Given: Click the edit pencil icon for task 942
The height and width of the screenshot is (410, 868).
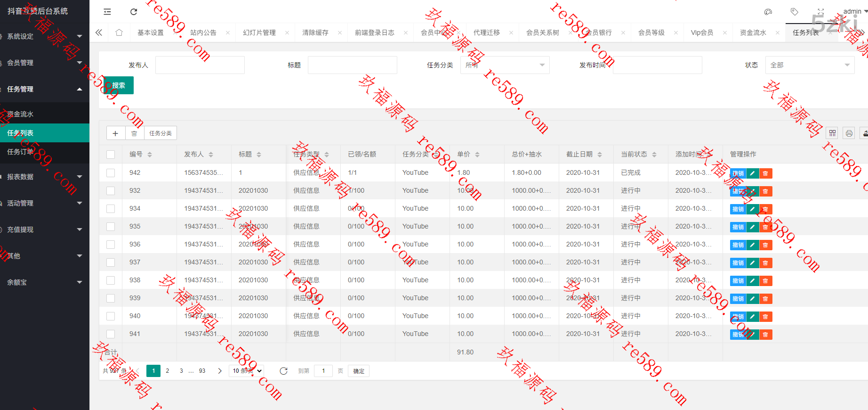Looking at the screenshot, I should [x=752, y=173].
